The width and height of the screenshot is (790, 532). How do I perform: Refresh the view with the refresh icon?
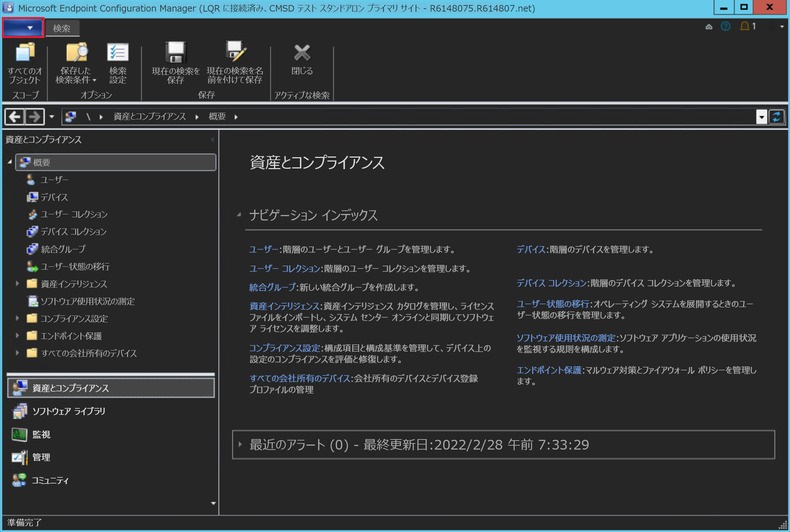(777, 117)
